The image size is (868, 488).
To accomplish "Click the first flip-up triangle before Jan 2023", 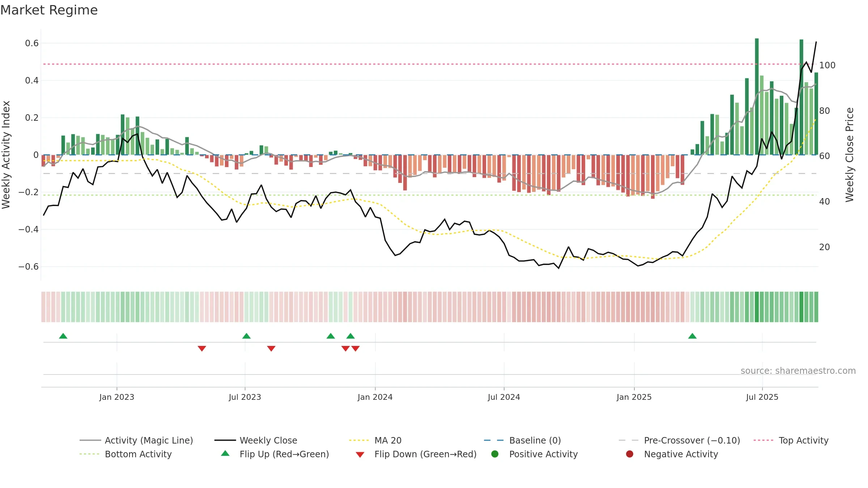I will click(63, 336).
